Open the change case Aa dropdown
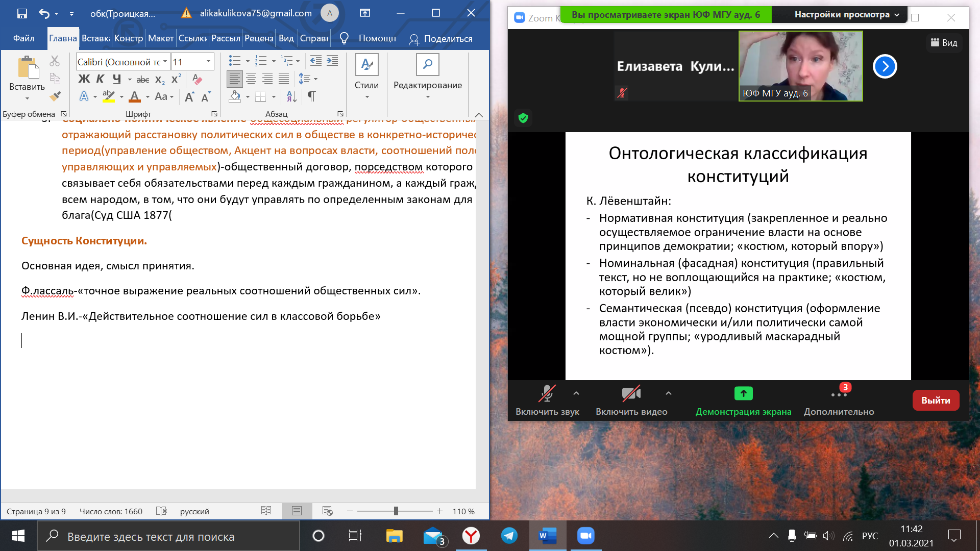 pos(164,96)
